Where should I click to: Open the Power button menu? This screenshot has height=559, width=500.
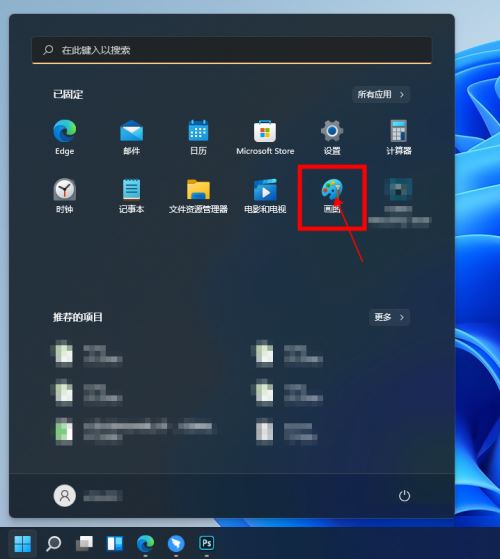point(404,496)
